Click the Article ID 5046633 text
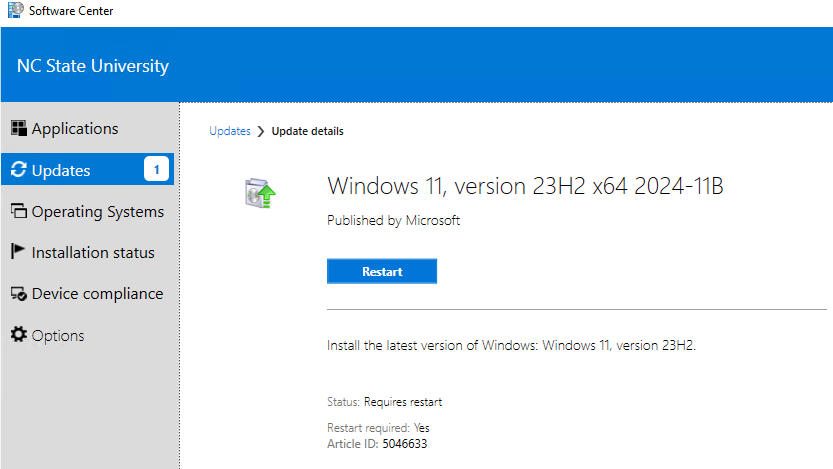This screenshot has height=469, width=833. pyautogui.click(x=384, y=443)
